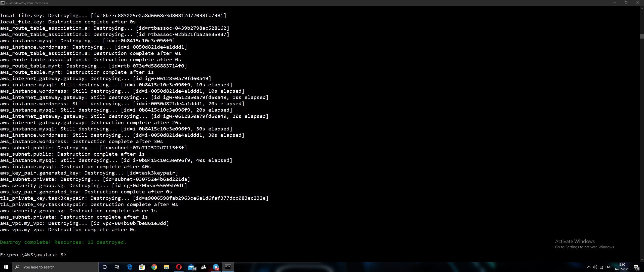Open Microsoft Store from the taskbar
Screen dimensions: 644x272
142,267
